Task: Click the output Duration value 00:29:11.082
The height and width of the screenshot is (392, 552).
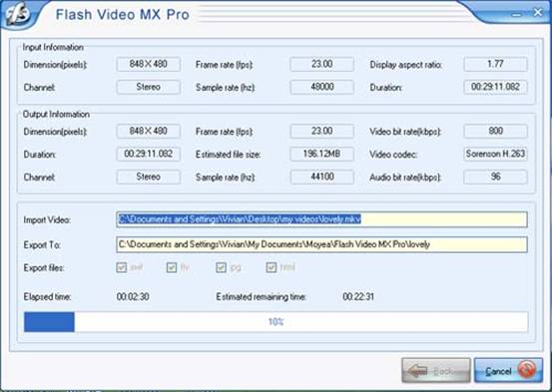Action: (148, 155)
